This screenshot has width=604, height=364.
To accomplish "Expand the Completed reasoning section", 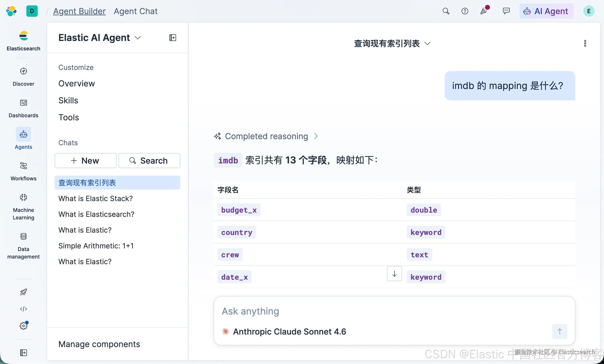I will 266,136.
